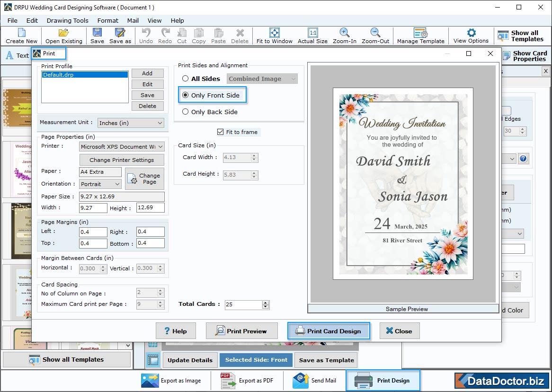Click Maximum Card print per Page stepper
This screenshot has width=552, height=392.
tap(160, 304)
